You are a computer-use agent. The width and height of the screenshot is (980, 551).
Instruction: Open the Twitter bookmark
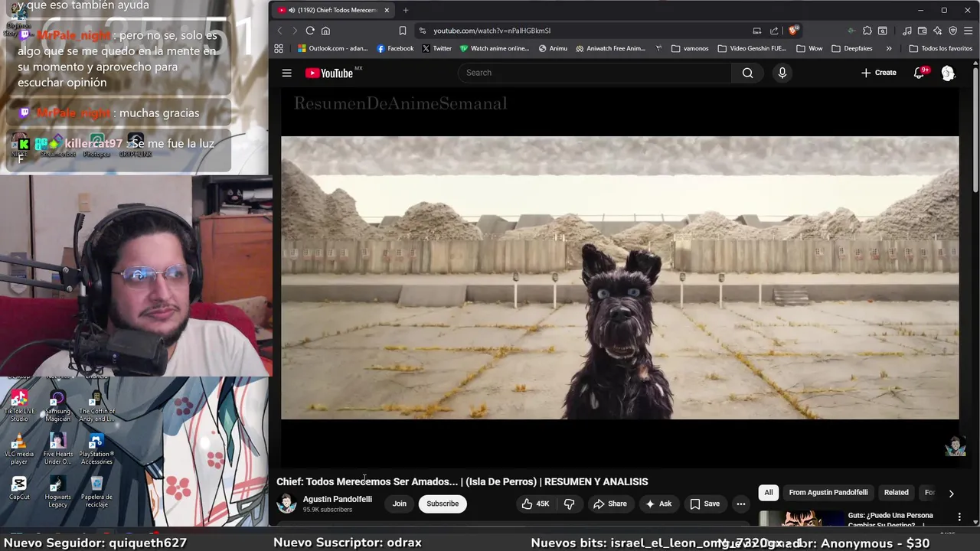[437, 48]
